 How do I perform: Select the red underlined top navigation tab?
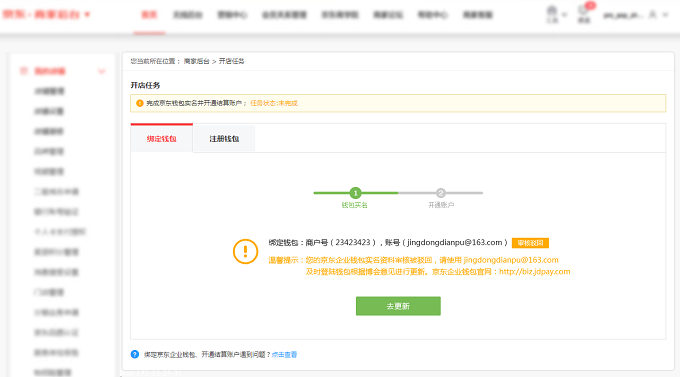click(x=149, y=15)
